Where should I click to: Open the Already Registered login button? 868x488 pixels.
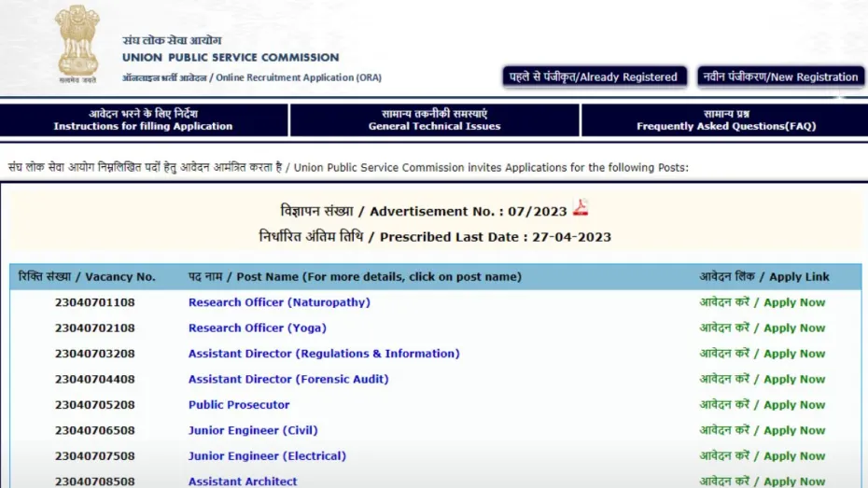[595, 77]
